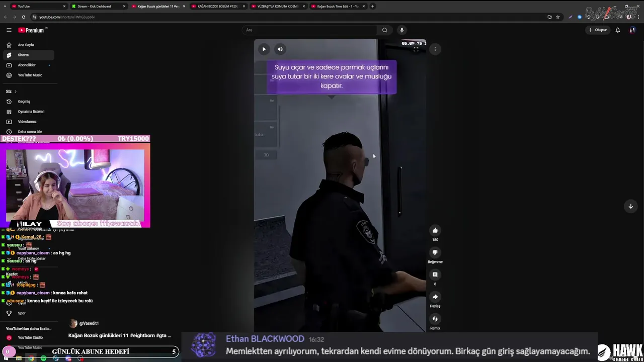
Task: Go to next Short with down arrow
Action: coord(630,206)
